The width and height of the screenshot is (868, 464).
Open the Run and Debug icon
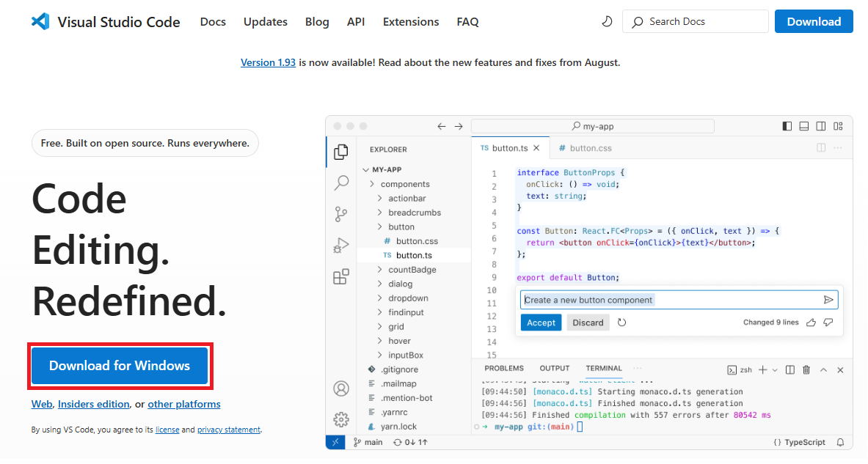pyautogui.click(x=341, y=245)
